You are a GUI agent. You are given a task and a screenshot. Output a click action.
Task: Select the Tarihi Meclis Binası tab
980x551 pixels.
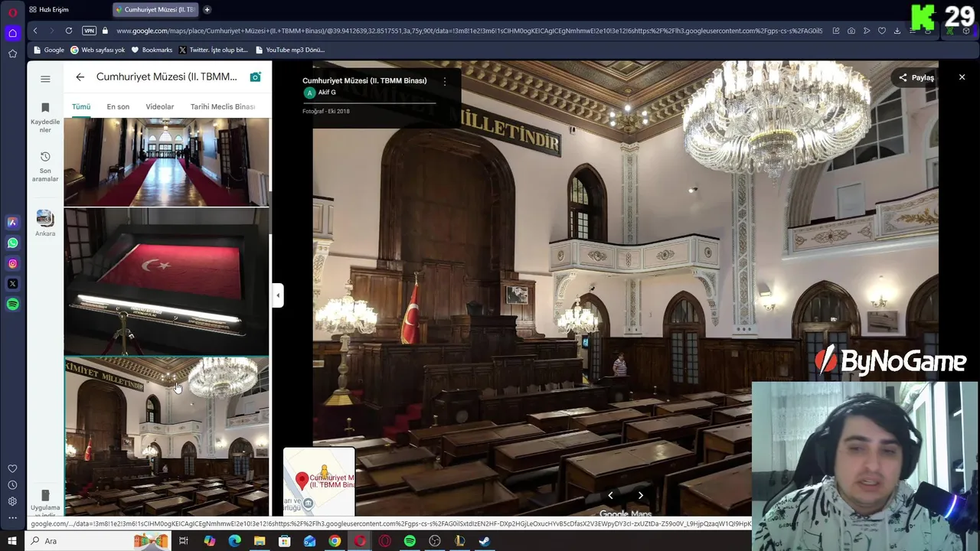click(x=223, y=106)
